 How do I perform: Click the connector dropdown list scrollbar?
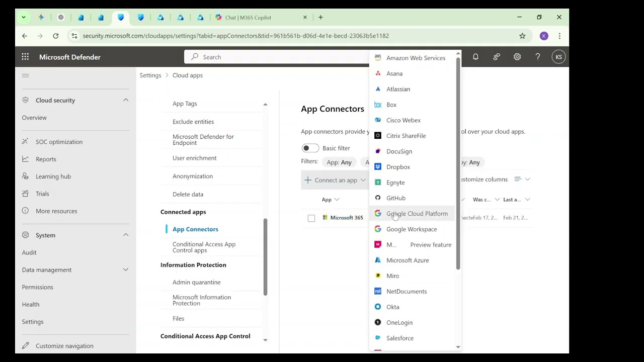(458, 163)
